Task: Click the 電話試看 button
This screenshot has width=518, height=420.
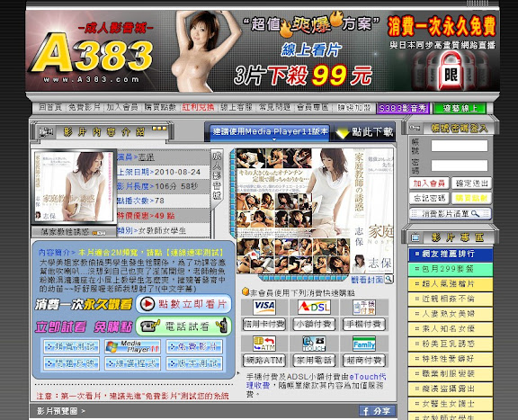Action: tap(183, 326)
